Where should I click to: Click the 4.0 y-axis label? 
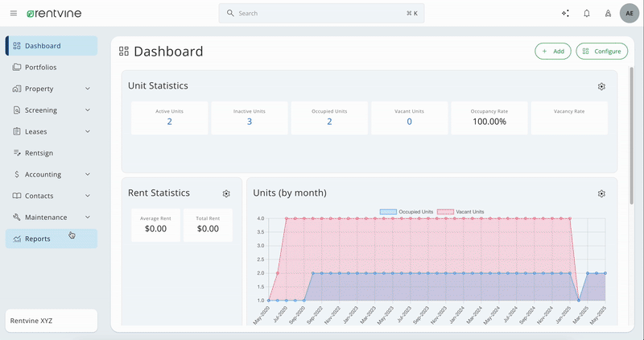(261, 218)
